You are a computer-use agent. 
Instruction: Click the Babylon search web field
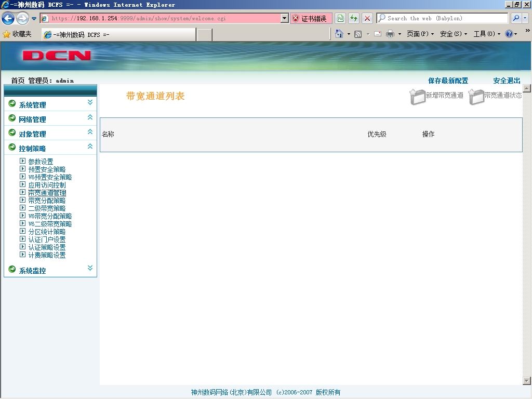pyautogui.click(x=443, y=18)
